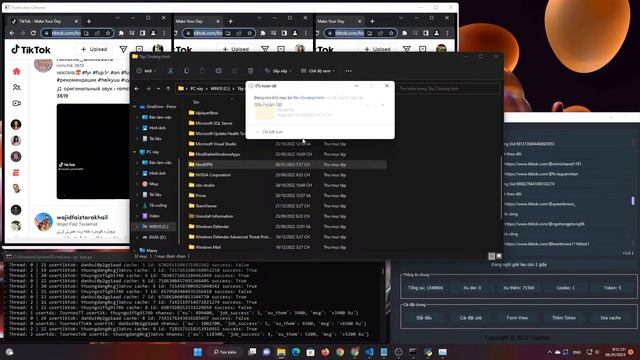Image resolution: width=640 pixels, height=360 pixels.
Task: Open recent locations dropdown arrow in File Explorer
Action: pos(158,88)
